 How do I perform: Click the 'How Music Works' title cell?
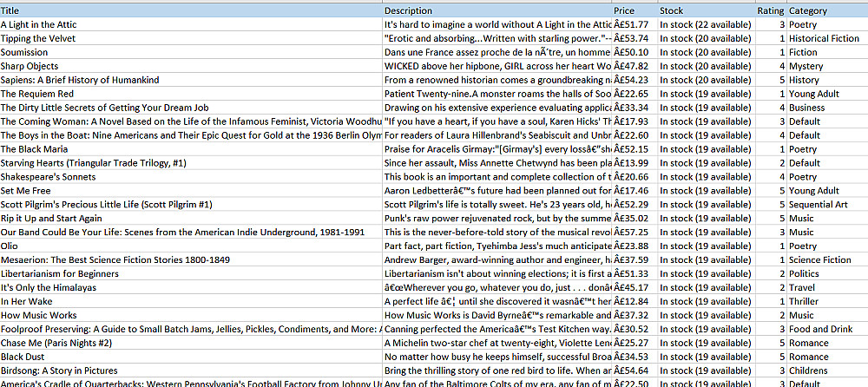pos(191,315)
